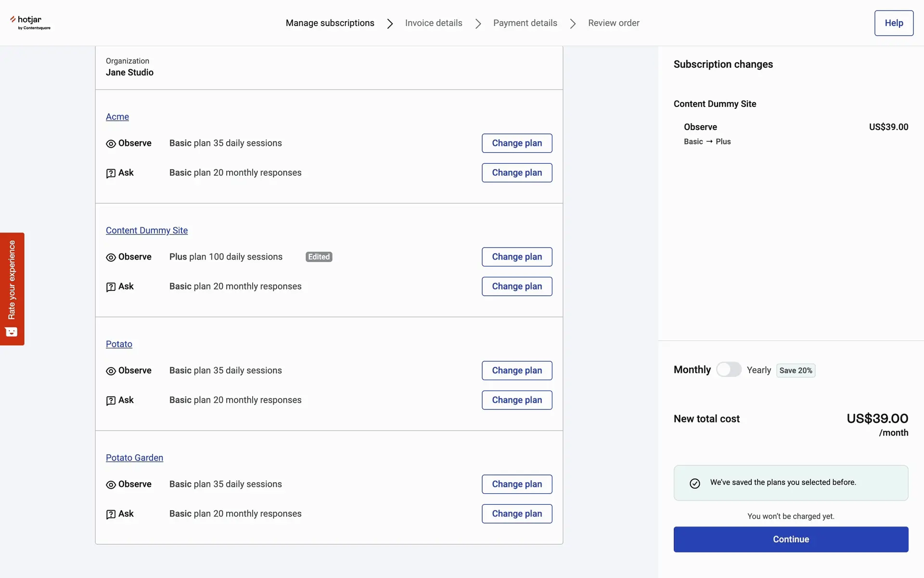Open the Potato Garden site link
Screen dimensions: 924x578
tap(134, 458)
